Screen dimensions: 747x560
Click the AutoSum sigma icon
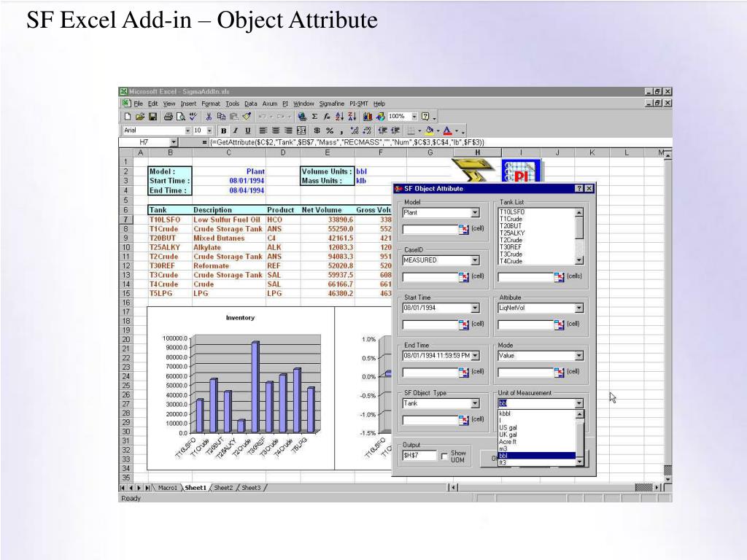tap(314, 116)
